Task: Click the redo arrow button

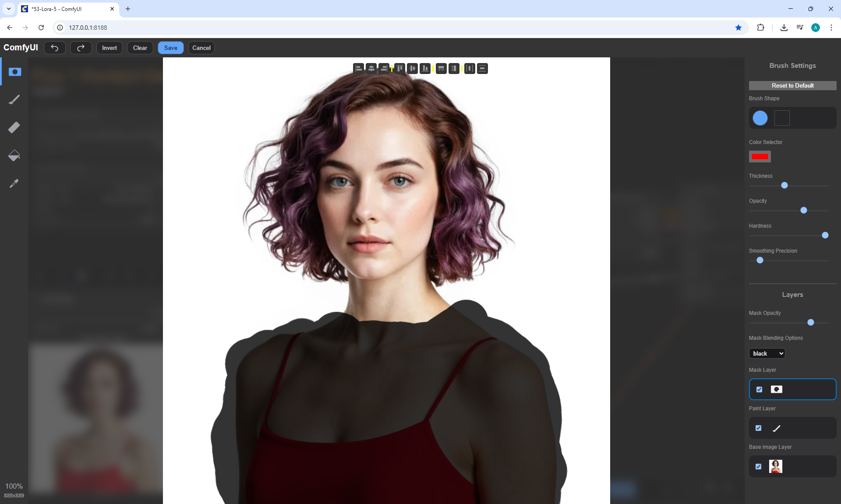Action: [81, 48]
